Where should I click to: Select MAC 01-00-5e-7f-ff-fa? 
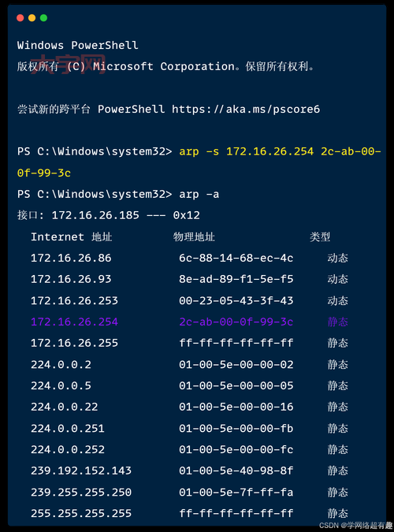pyautogui.click(x=236, y=492)
